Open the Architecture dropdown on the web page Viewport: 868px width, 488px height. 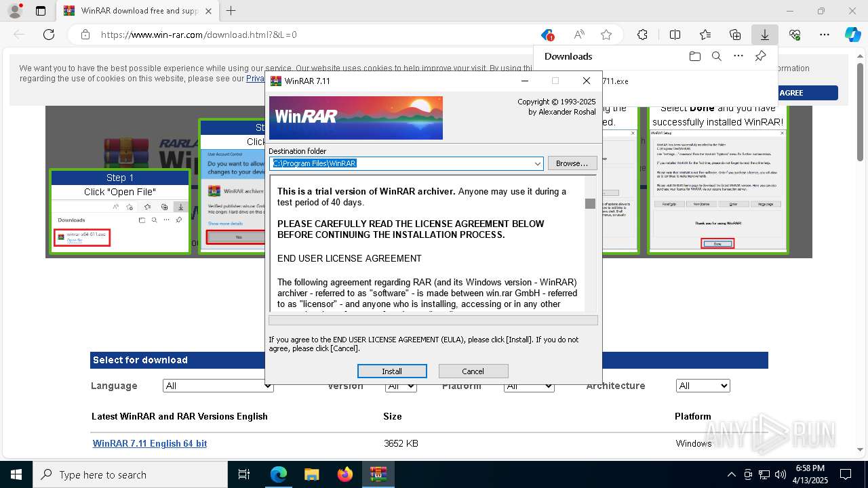(x=703, y=386)
